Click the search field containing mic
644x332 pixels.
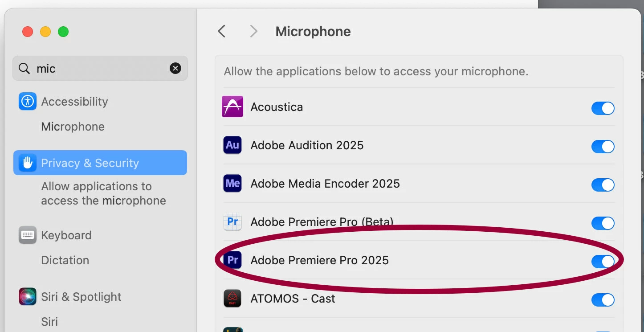tap(100, 68)
